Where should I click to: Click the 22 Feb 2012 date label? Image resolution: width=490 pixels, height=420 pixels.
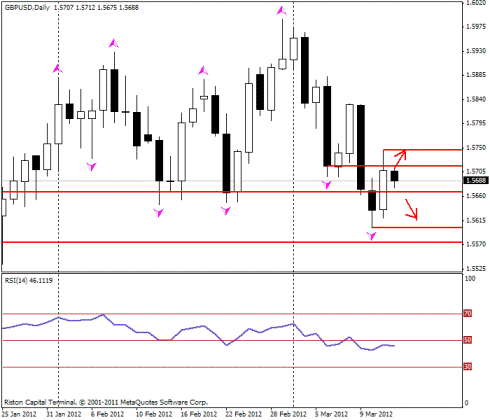[244, 414]
